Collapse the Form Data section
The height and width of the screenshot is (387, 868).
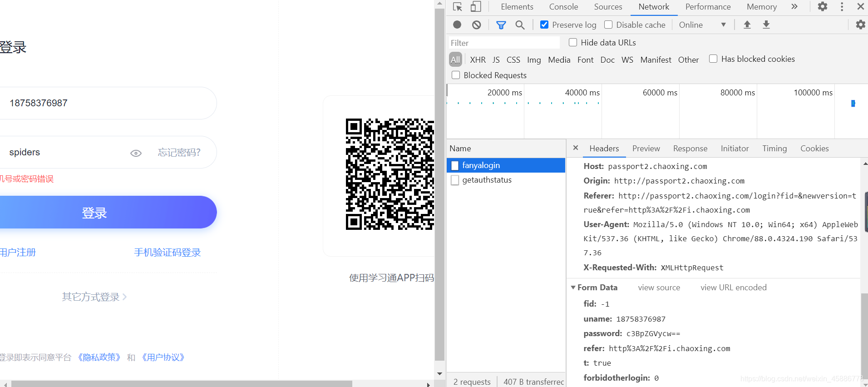click(573, 288)
